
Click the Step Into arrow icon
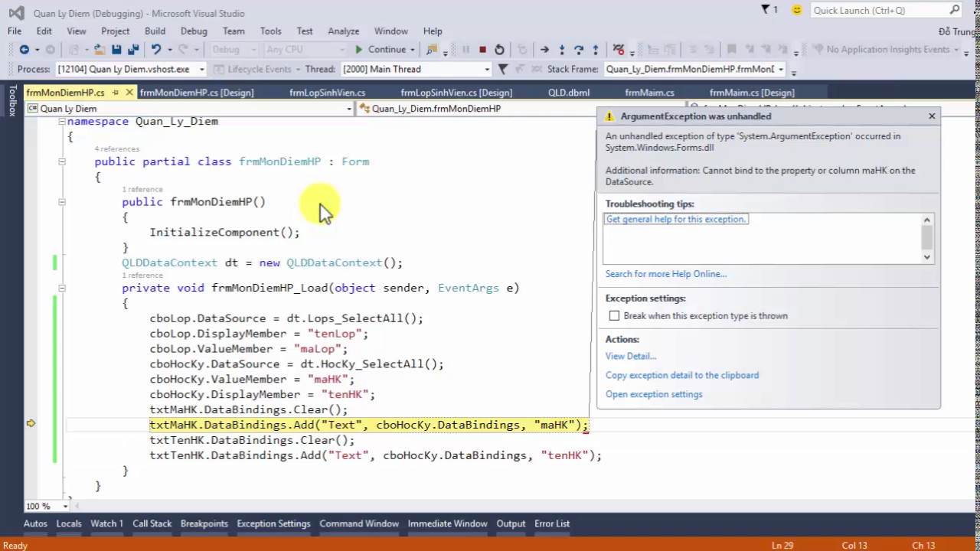pos(562,50)
